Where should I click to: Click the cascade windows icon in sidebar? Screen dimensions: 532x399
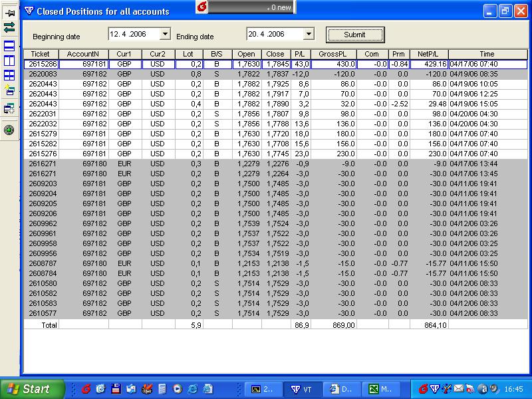[x=9, y=108]
